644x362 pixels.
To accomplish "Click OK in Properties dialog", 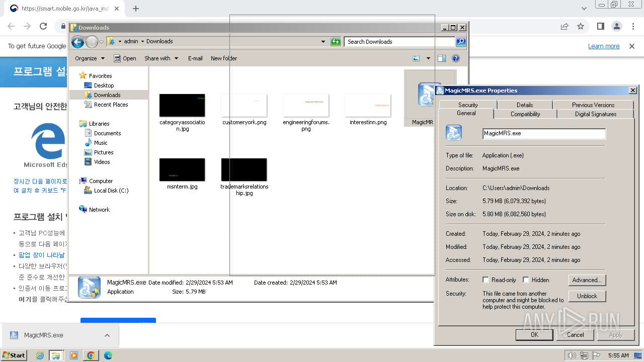I will tap(534, 335).
